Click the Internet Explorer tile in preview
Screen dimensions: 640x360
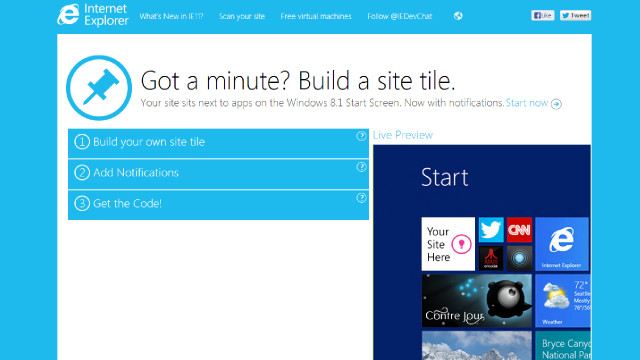point(562,244)
